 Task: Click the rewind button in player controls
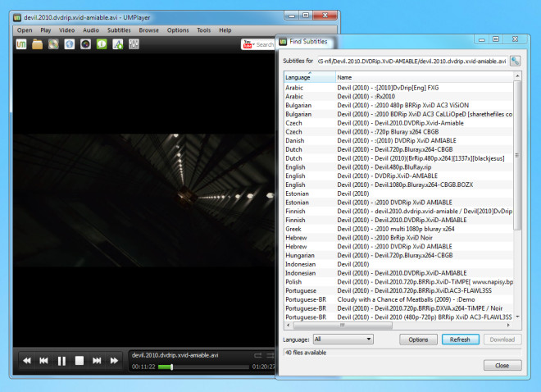(27, 361)
